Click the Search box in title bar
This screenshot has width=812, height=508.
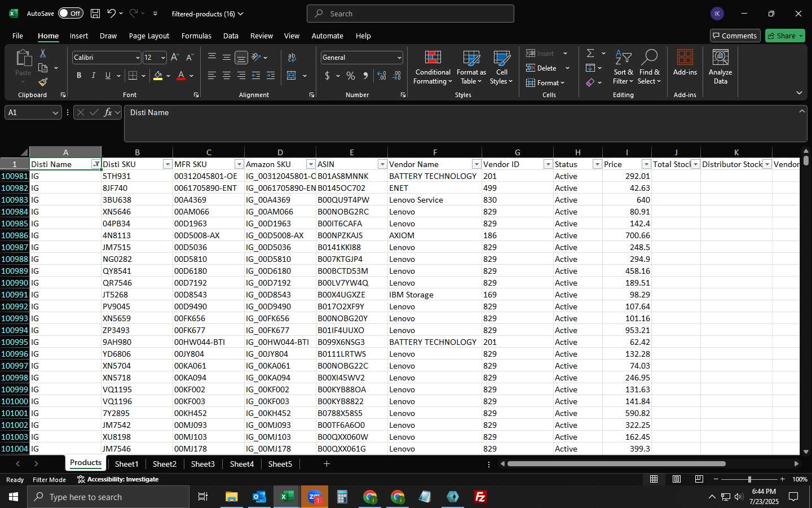411,14
